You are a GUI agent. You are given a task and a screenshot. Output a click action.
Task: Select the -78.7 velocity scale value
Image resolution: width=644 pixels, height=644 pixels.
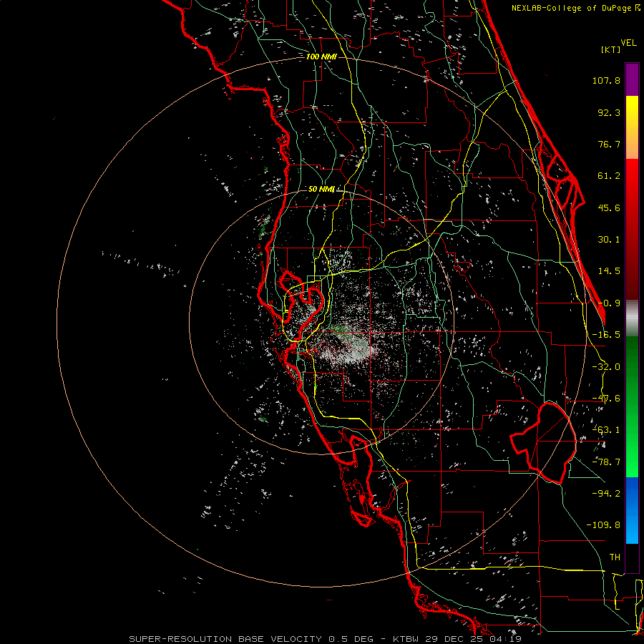[x=606, y=462]
